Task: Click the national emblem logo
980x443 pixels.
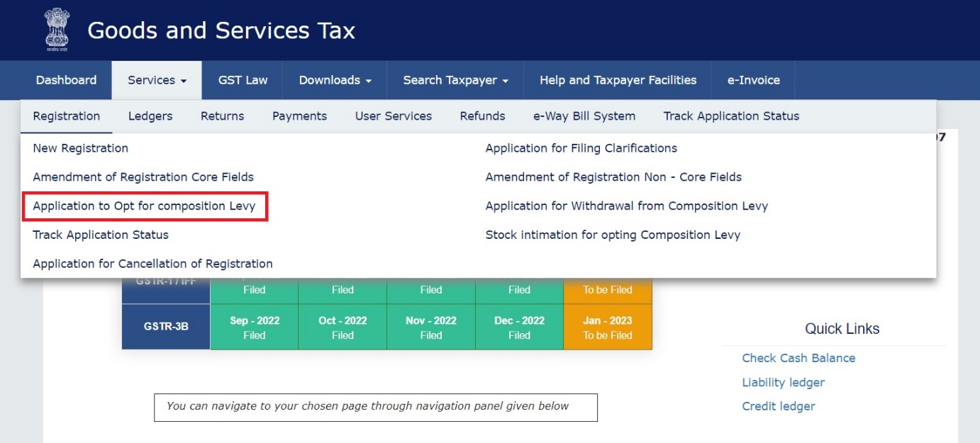Action: coord(56,30)
